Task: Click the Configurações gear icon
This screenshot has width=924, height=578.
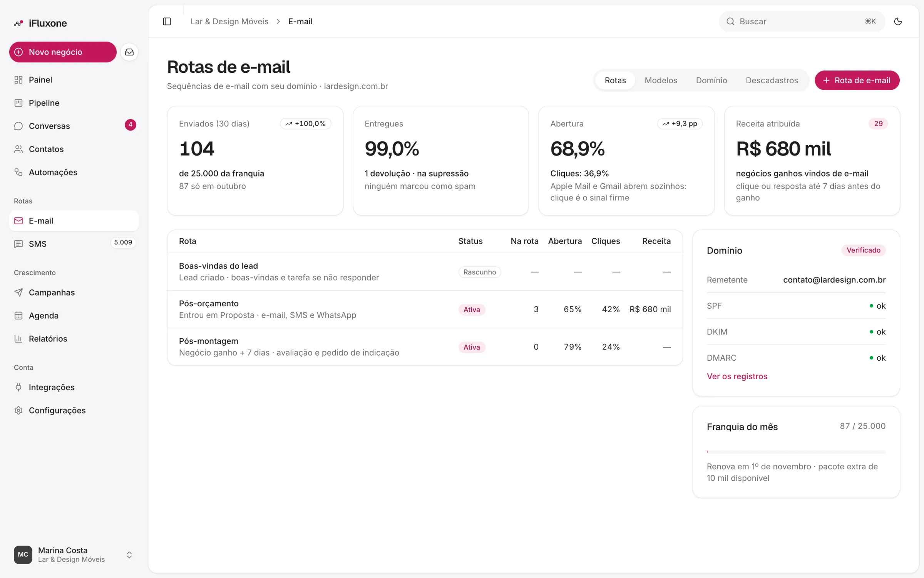Action: [x=18, y=410]
